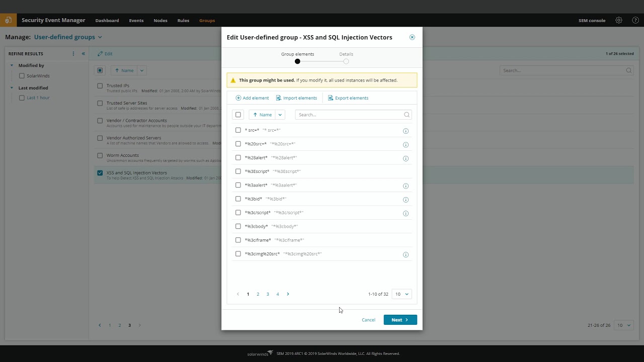The image size is (644, 362).
Task: Click background groups Search field
Action: point(567,70)
